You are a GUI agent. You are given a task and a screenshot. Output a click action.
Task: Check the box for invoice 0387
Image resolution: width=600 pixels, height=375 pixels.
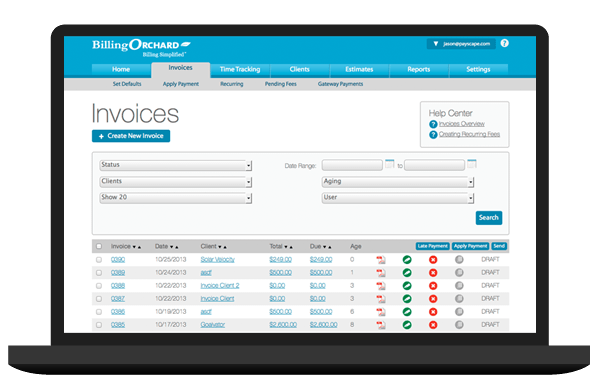[x=99, y=299]
